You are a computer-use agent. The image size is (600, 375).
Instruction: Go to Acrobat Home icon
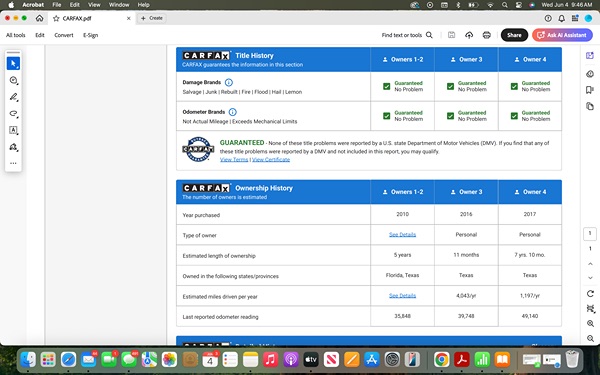tap(39, 18)
